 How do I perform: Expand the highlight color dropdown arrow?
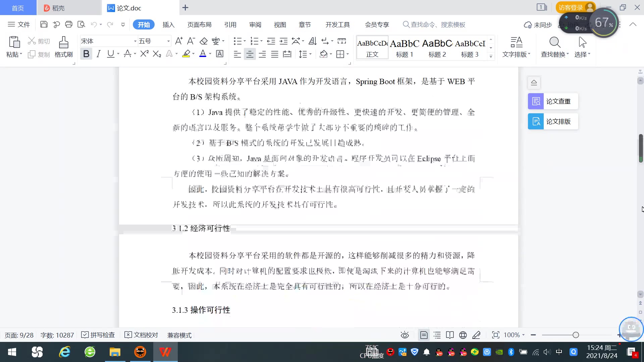coord(194,54)
